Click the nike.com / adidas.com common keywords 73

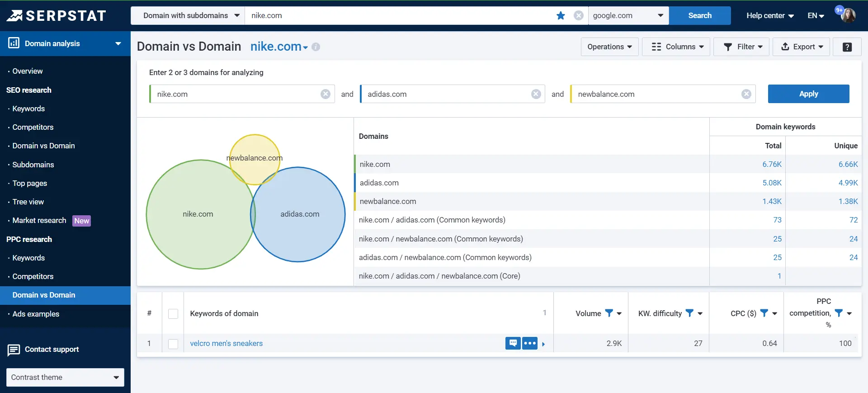(x=777, y=220)
